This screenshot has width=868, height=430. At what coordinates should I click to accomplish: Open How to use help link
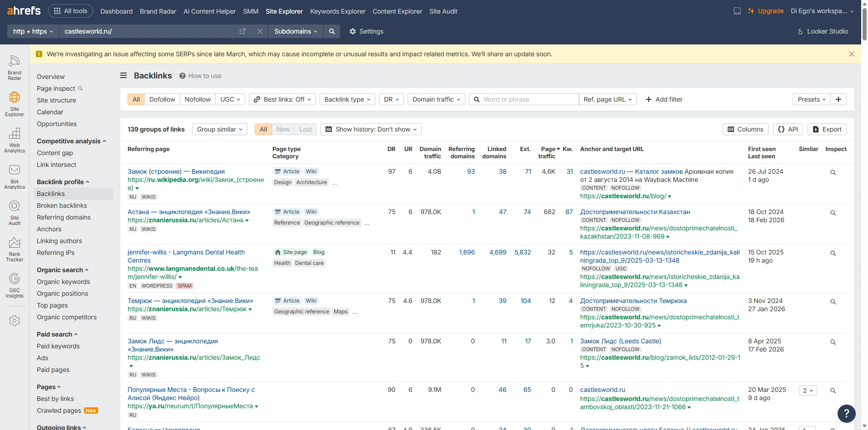tap(200, 76)
